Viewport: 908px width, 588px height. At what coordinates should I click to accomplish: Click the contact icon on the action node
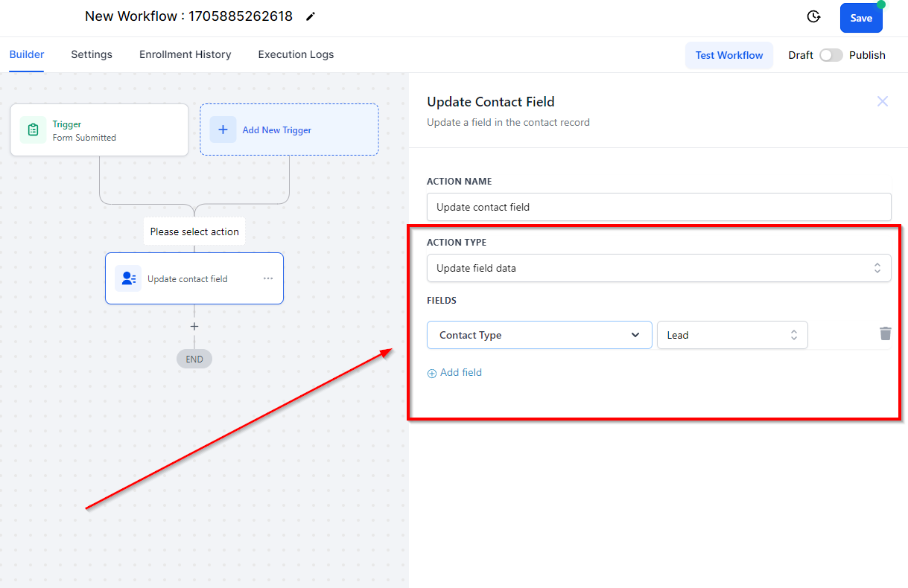coord(128,278)
